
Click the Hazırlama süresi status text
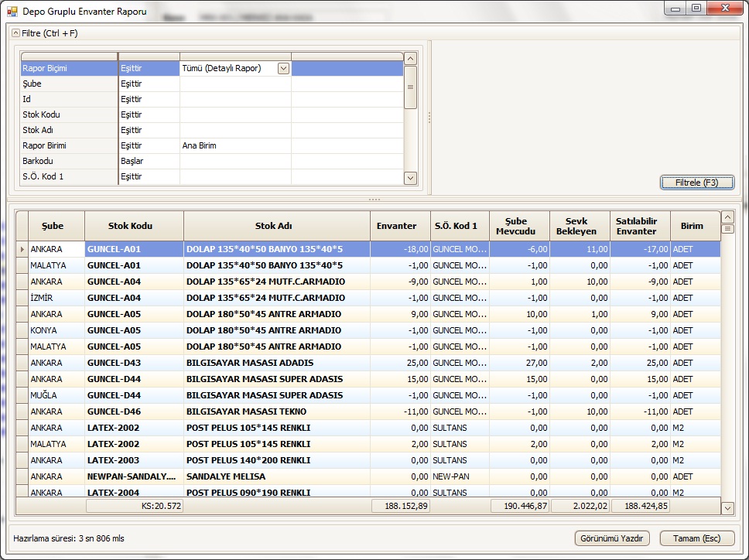click(x=69, y=538)
